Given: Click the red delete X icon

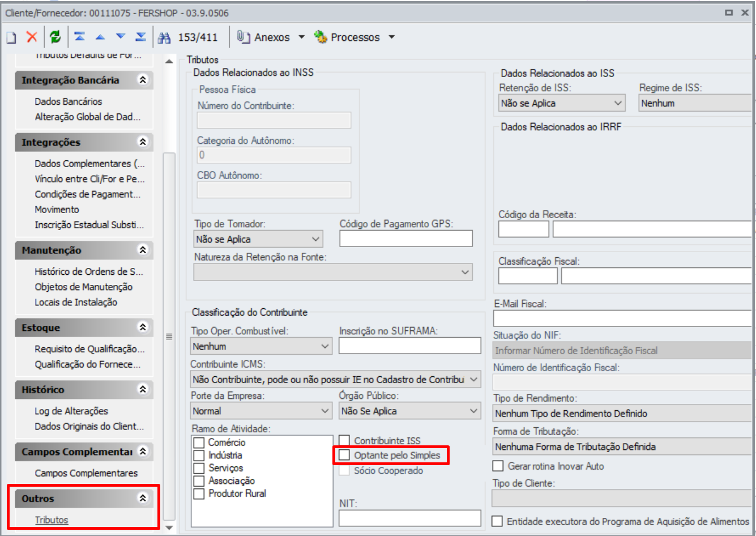Looking at the screenshot, I should coord(32,37).
